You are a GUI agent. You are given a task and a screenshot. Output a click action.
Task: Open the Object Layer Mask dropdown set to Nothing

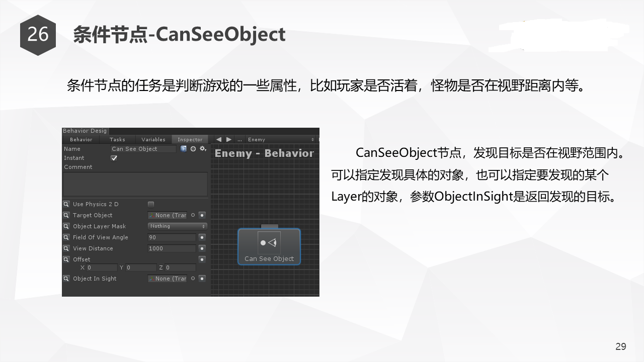pyautogui.click(x=177, y=226)
